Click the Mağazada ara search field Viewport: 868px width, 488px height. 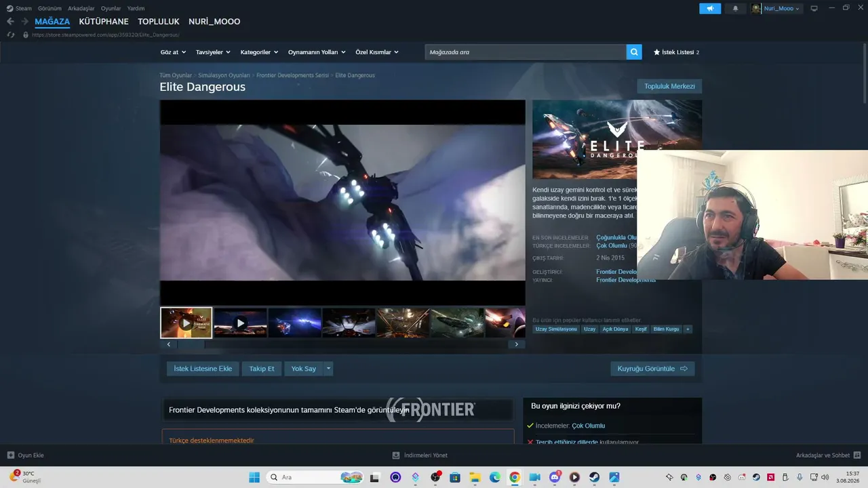526,52
